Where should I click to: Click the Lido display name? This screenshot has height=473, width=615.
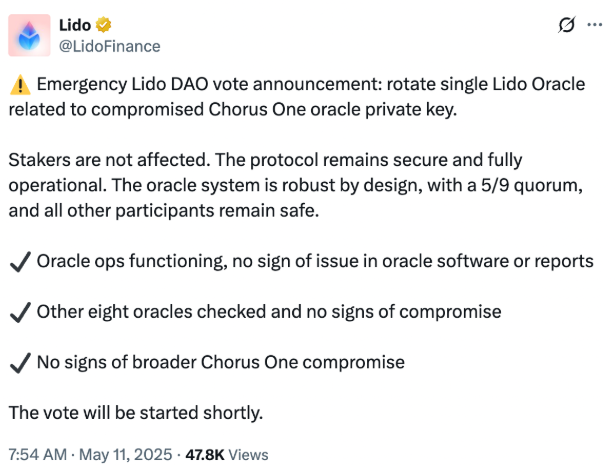coord(75,25)
